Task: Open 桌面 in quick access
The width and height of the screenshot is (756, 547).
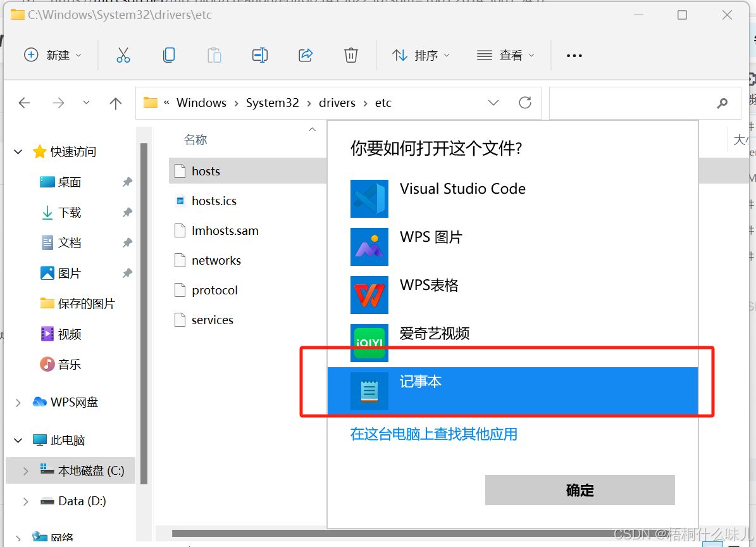Action: click(70, 182)
